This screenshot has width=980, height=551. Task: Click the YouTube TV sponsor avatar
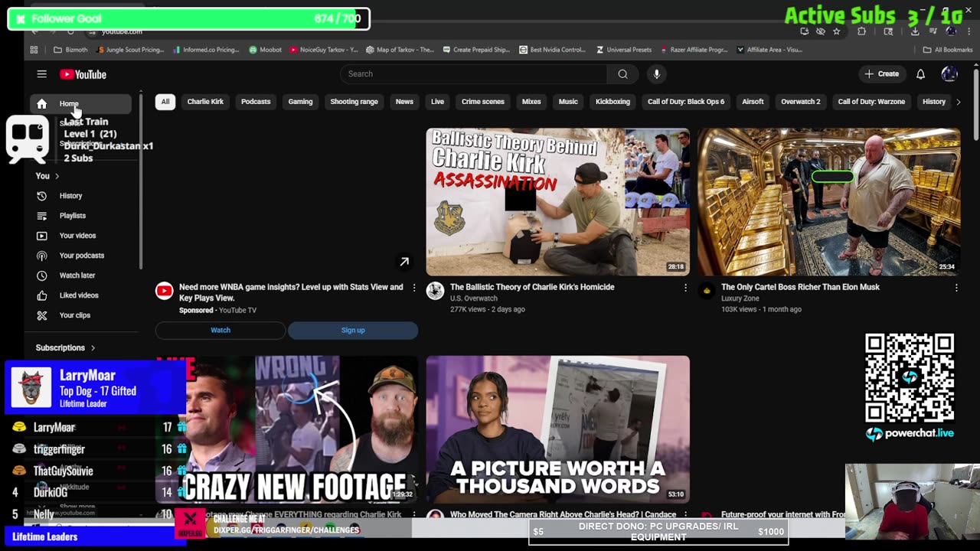(164, 291)
